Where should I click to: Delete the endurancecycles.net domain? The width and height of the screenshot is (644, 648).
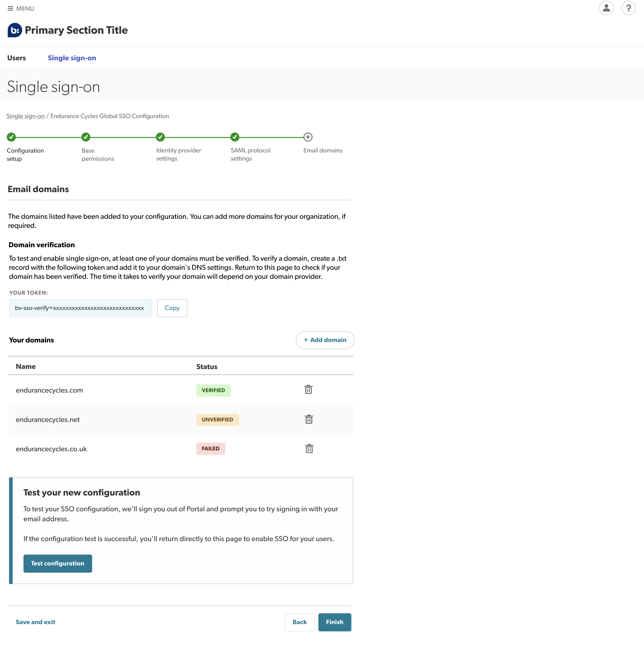(x=309, y=419)
